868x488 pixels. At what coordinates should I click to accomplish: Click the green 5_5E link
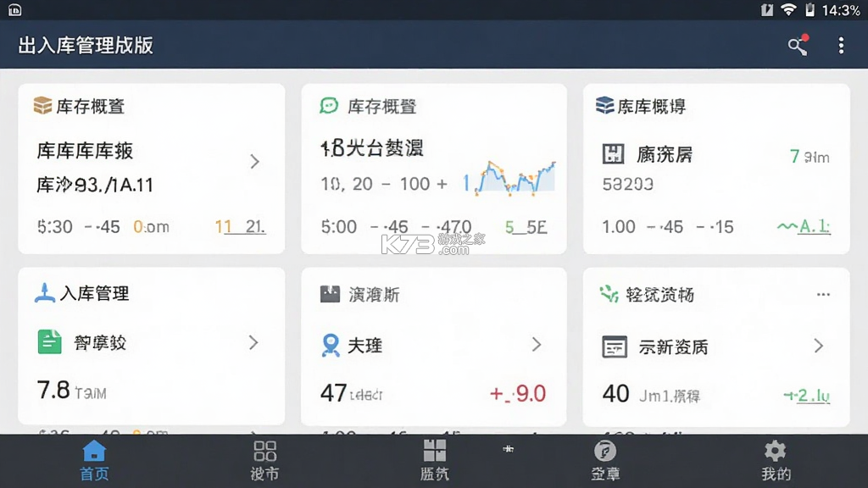pyautogui.click(x=526, y=227)
